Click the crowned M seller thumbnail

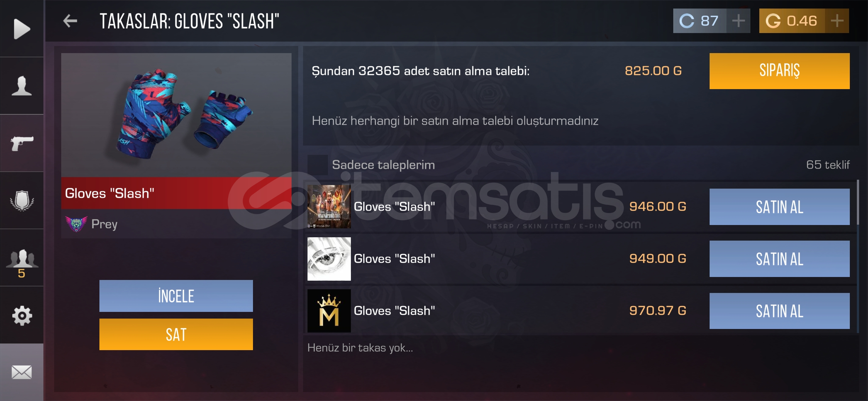329,311
